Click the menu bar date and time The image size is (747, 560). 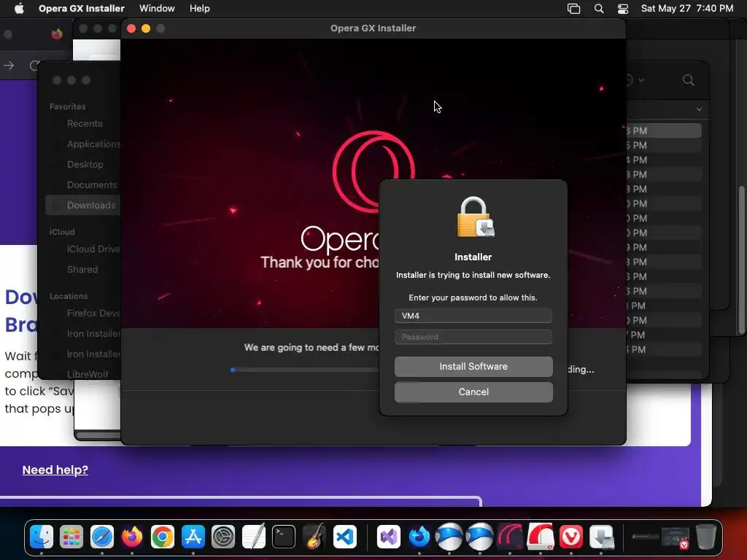coord(687,9)
